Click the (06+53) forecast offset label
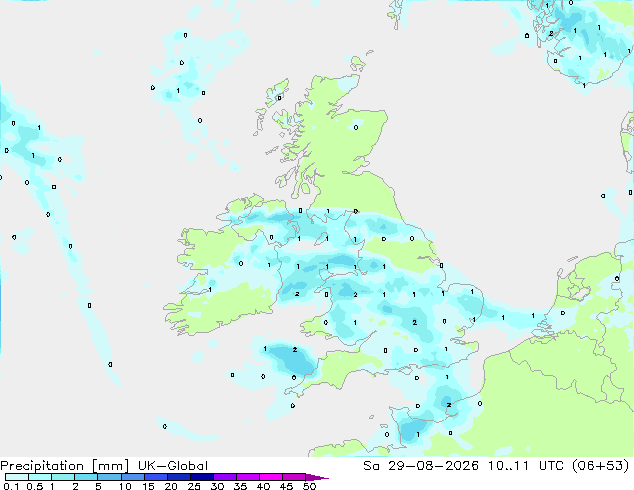Image resolution: width=634 pixels, height=490 pixels. tap(601, 466)
